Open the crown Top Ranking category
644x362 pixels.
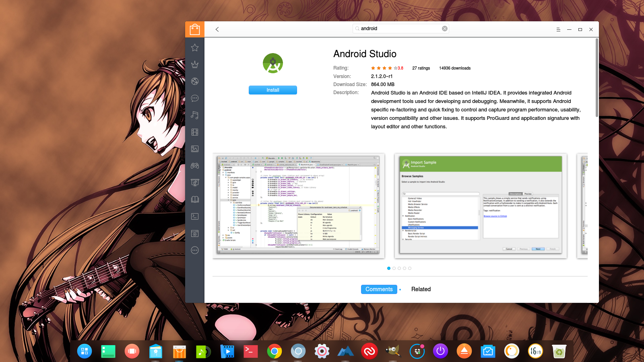195,64
